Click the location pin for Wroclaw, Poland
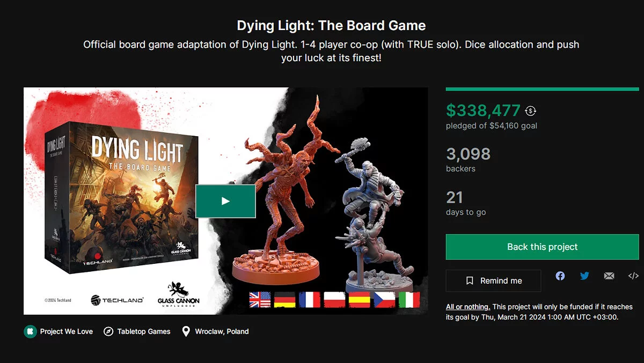Screen dimensions: 644x363 pos(186,331)
